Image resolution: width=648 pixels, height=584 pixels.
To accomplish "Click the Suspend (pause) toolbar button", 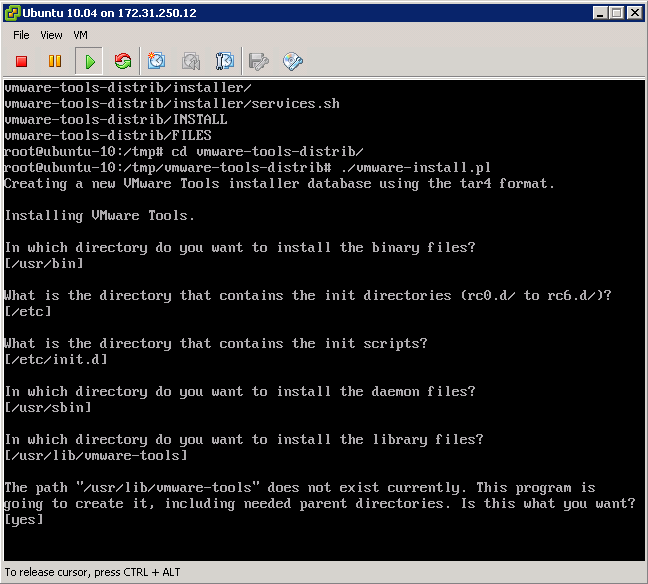I will coord(55,61).
